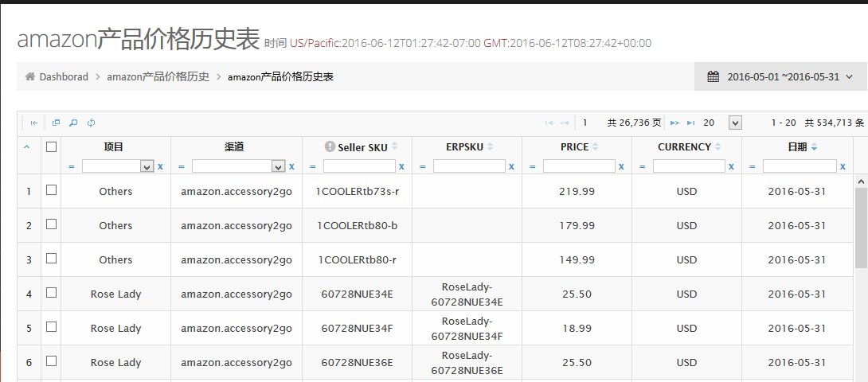This screenshot has width=868, height=382.
Task: Open the rows-per-page dropdown showing 20
Action: pos(735,123)
